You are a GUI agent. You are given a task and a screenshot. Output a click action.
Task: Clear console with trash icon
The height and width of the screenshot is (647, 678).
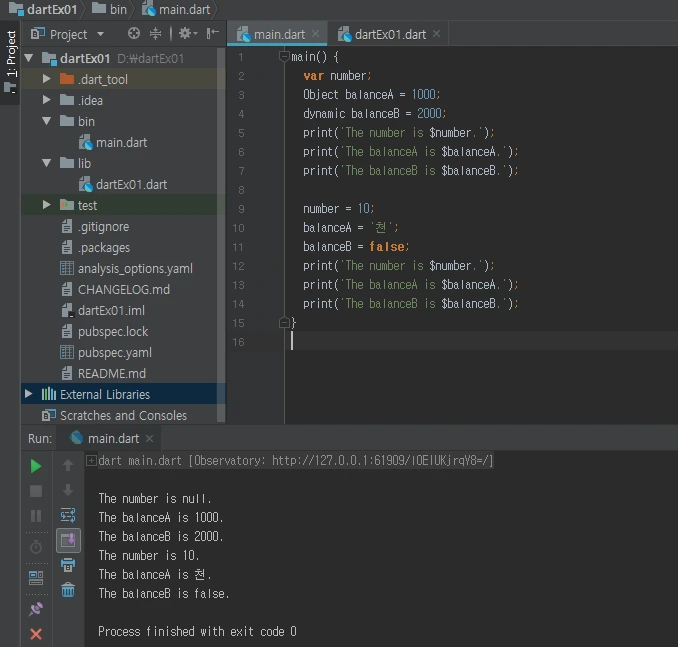68,590
